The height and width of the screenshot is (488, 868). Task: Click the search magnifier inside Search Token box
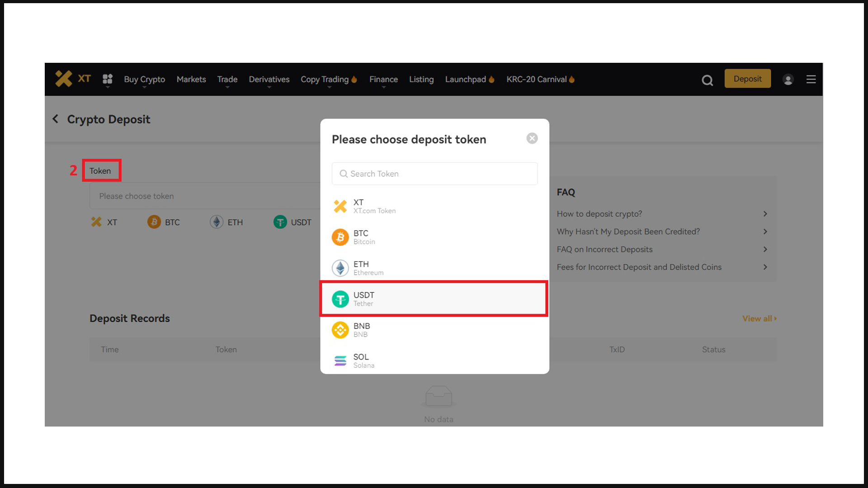(344, 174)
